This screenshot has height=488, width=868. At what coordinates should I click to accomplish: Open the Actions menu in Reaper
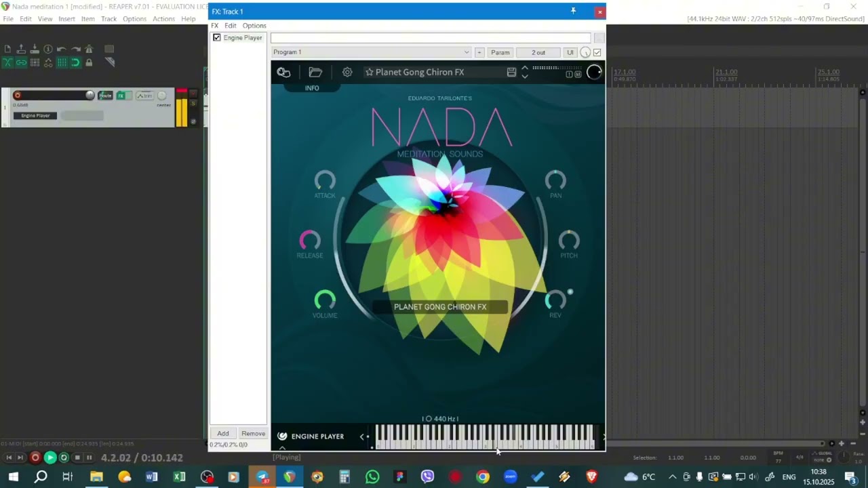[163, 19]
